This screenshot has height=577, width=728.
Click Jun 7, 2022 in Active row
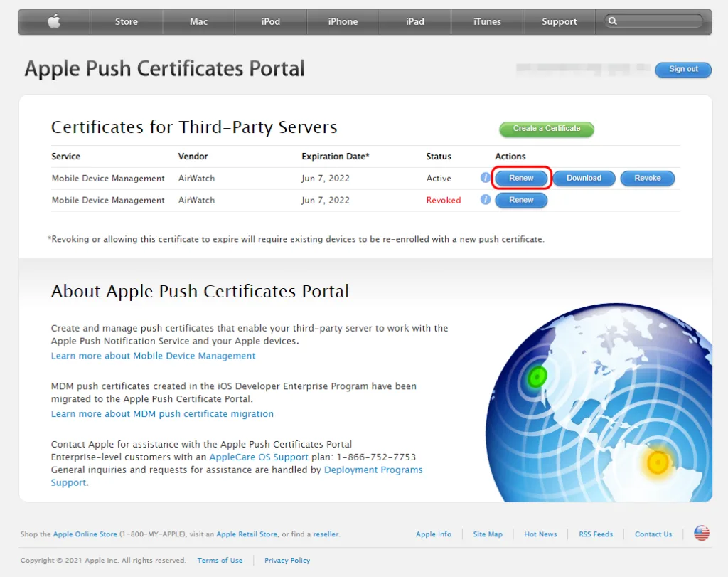pyautogui.click(x=326, y=179)
